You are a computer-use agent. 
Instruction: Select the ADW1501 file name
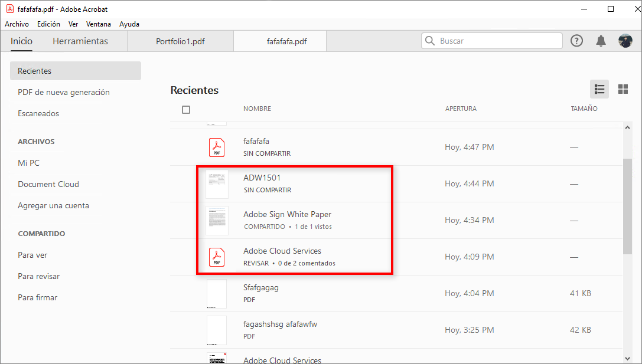click(x=262, y=178)
